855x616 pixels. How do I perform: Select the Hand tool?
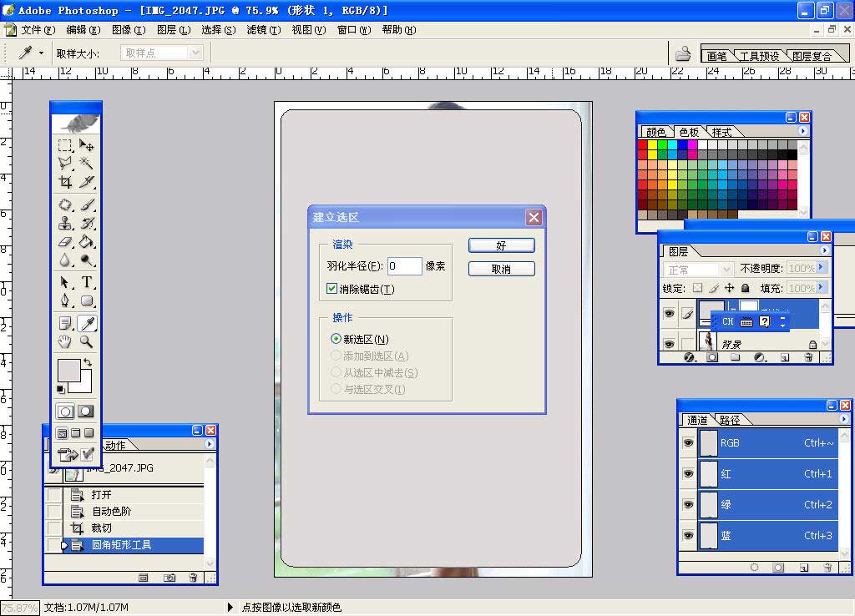point(65,341)
